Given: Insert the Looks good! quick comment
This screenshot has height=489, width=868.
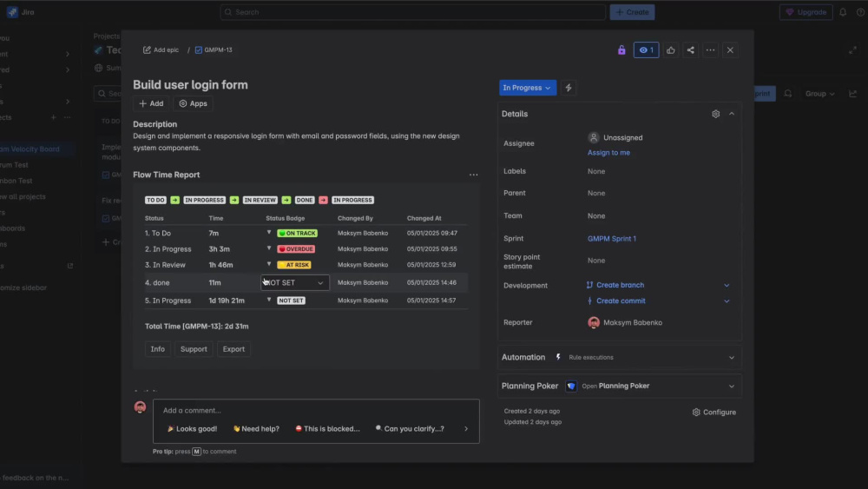Looking at the screenshot, I should pyautogui.click(x=192, y=429).
